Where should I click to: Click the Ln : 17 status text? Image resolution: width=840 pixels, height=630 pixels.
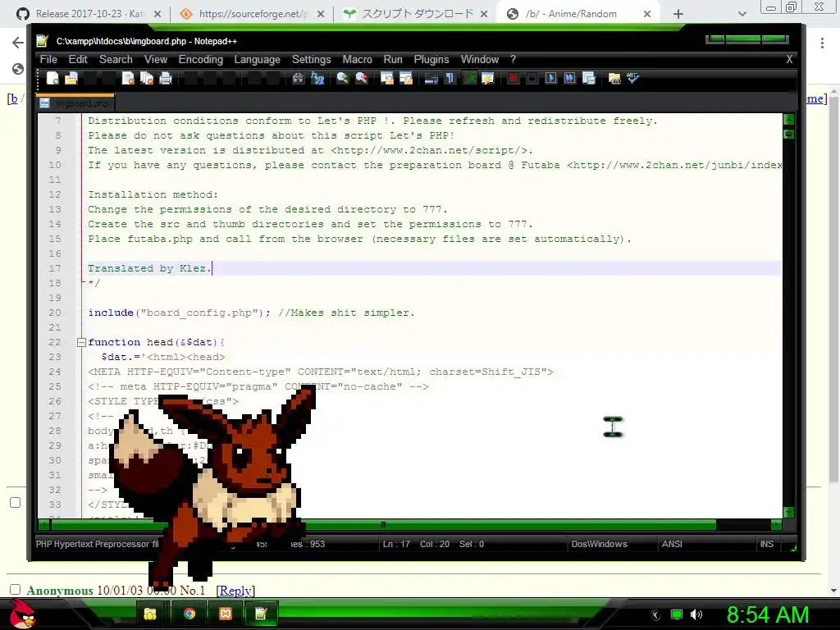[x=396, y=545]
